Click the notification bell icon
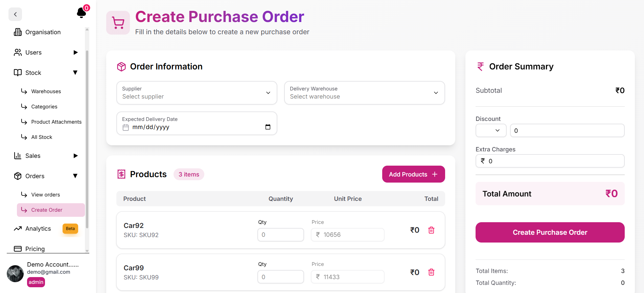This screenshot has height=293, width=644. [x=81, y=13]
